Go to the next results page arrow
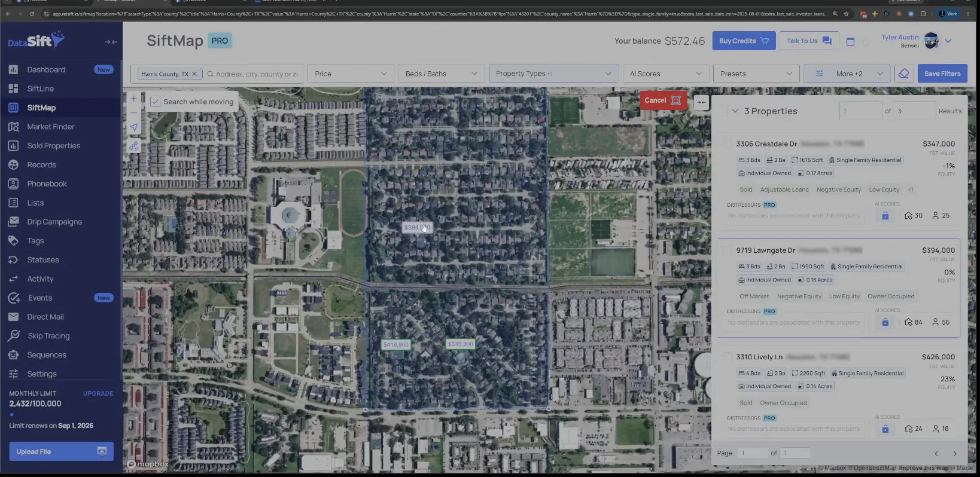Viewport: 980px width, 477px height. pyautogui.click(x=954, y=454)
